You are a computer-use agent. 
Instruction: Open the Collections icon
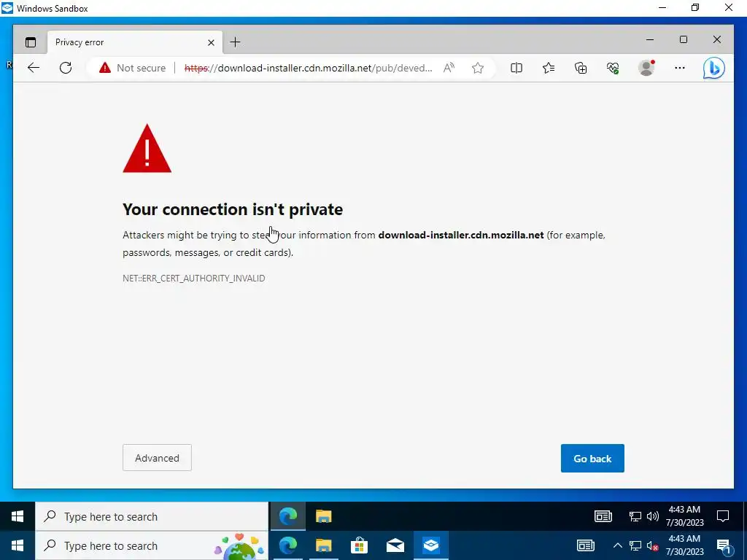[x=581, y=68]
